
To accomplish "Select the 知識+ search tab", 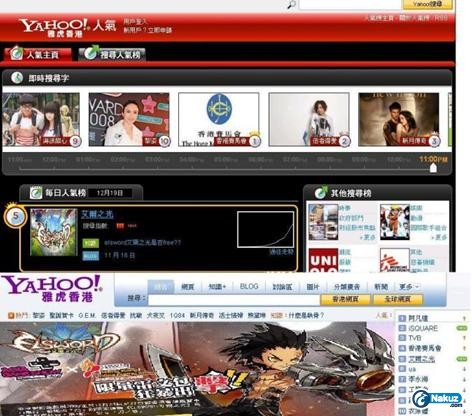I will coord(217,286).
